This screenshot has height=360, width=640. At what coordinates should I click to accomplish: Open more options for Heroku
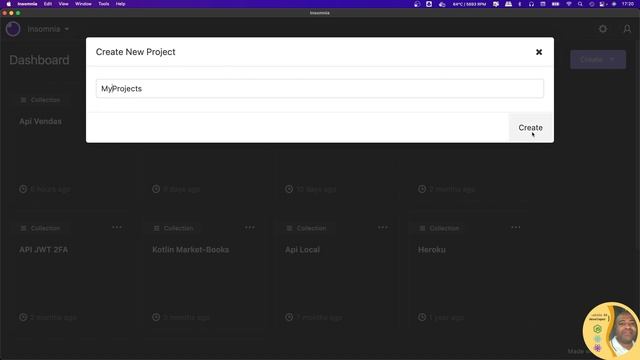click(516, 227)
